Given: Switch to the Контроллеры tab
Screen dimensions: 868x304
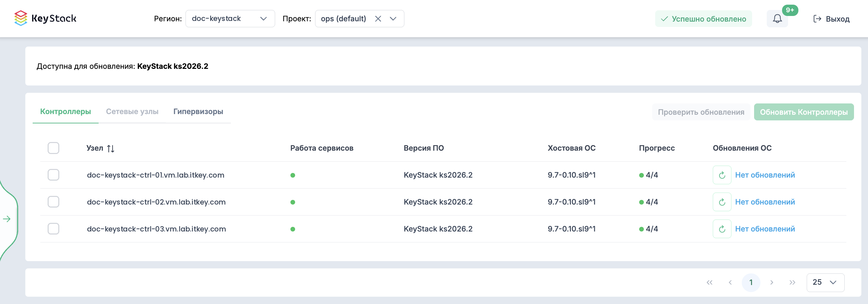Looking at the screenshot, I should coord(65,111).
